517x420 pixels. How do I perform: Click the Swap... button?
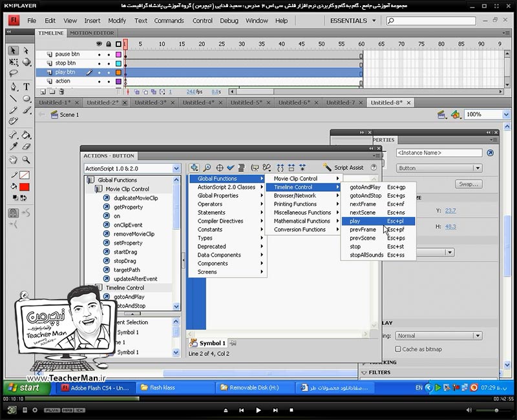pos(469,184)
